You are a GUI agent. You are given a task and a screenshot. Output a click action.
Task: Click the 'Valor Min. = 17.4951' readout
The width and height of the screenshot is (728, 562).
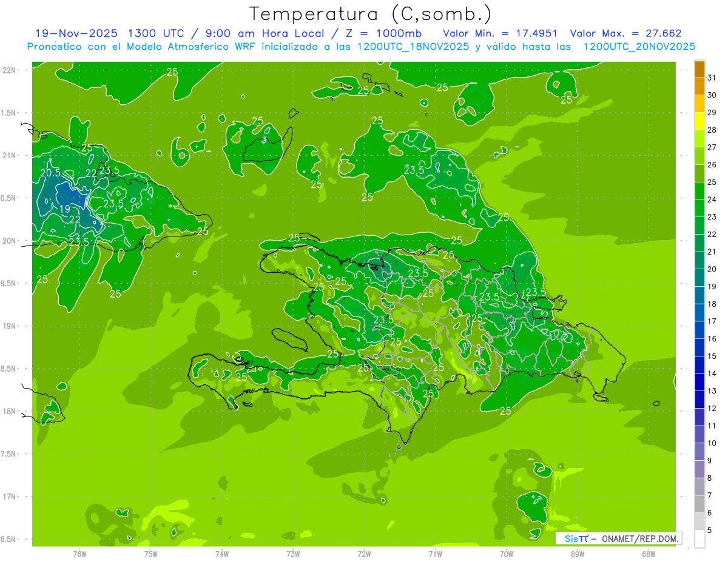click(x=500, y=33)
